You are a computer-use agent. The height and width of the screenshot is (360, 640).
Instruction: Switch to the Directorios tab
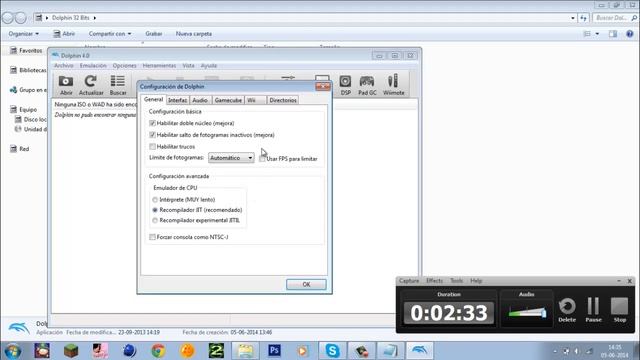pos(283,100)
